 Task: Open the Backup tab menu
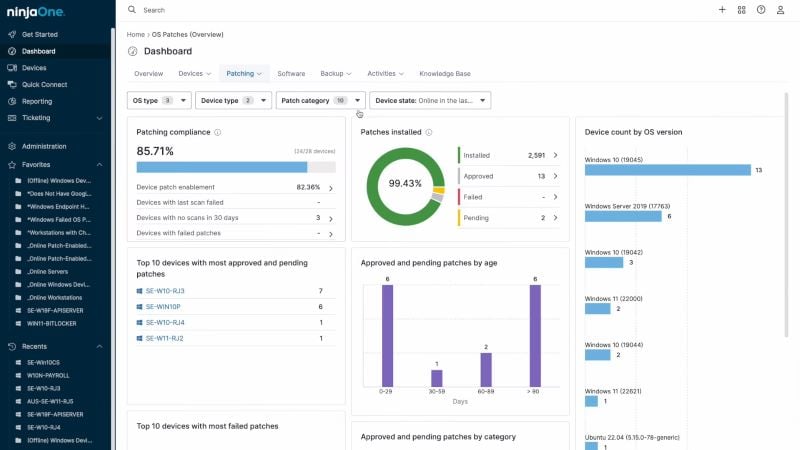(336, 73)
